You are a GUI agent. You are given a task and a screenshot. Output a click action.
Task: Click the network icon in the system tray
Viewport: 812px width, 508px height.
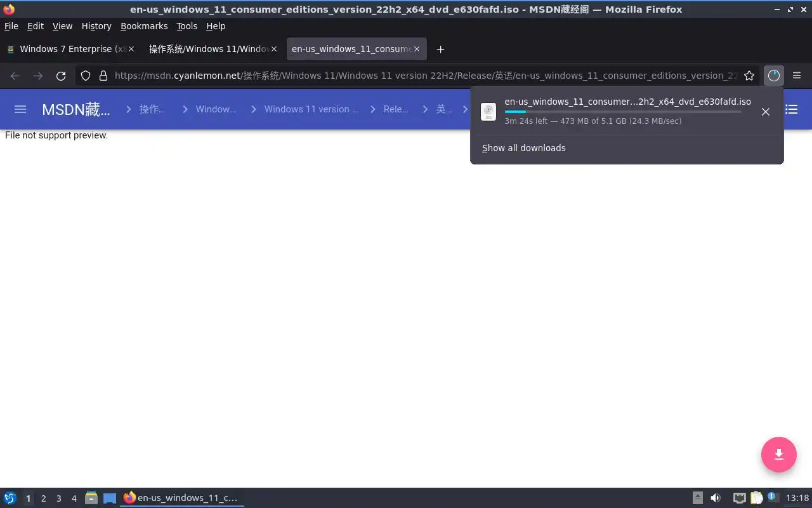(x=739, y=498)
